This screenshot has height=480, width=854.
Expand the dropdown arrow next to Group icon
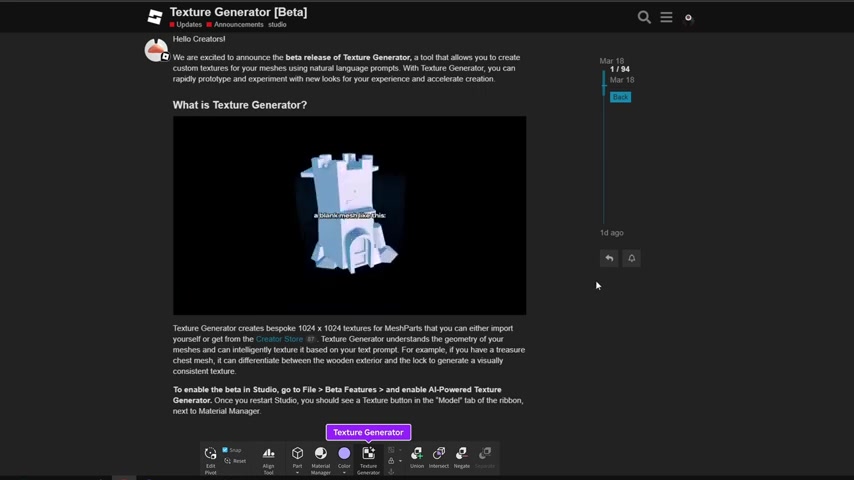click(x=400, y=451)
